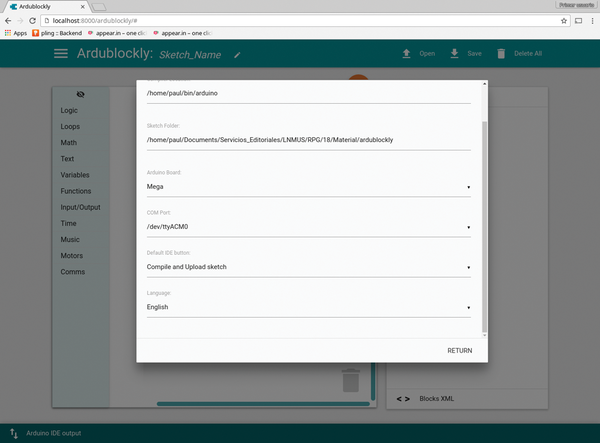600x443 pixels.
Task: Go back with the browser back arrow
Action: click(8, 21)
